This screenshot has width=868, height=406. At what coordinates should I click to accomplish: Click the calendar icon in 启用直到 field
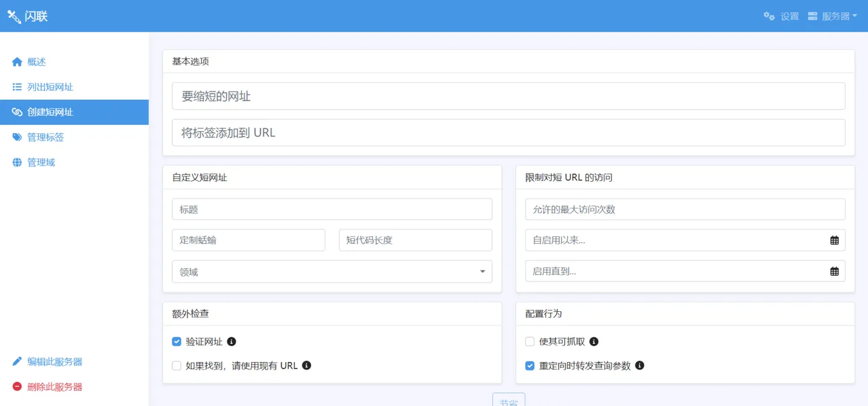pyautogui.click(x=835, y=271)
